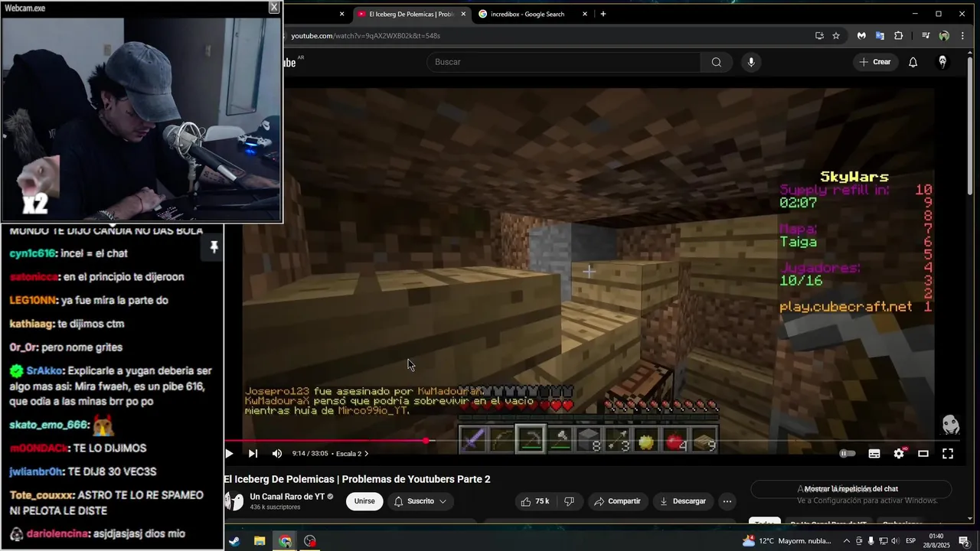Open the Chrome profile avatar
This screenshot has width=980, height=551.
944,36
